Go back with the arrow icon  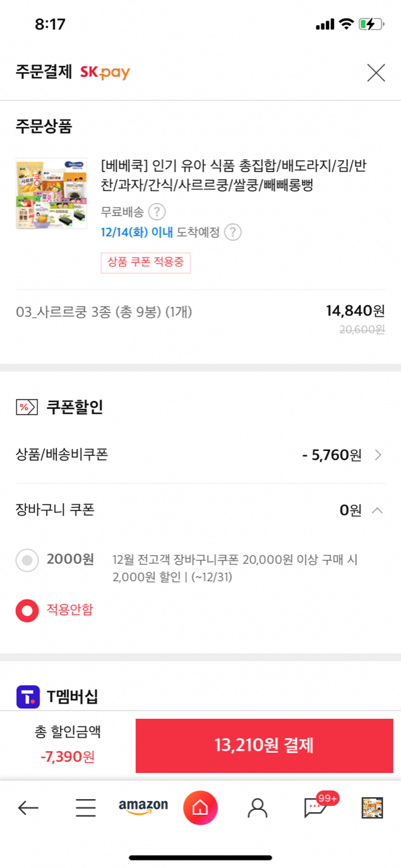28,808
